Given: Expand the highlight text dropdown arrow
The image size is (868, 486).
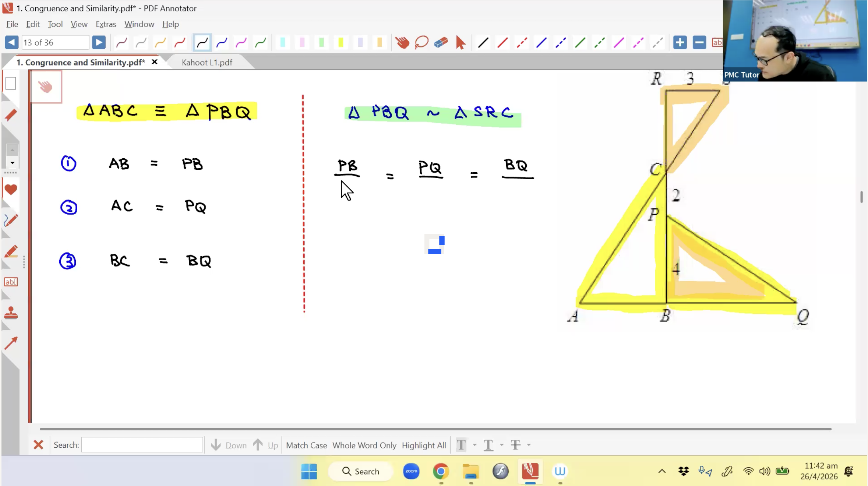Looking at the screenshot, I should click(474, 445).
